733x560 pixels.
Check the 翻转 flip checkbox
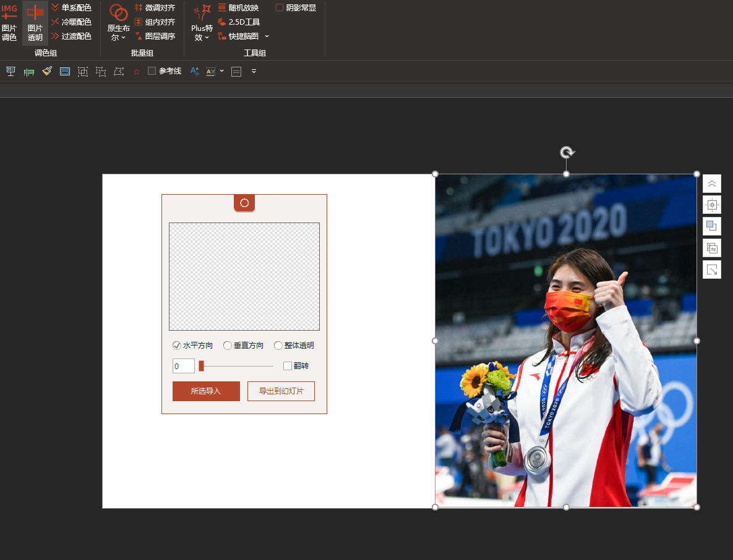(288, 366)
